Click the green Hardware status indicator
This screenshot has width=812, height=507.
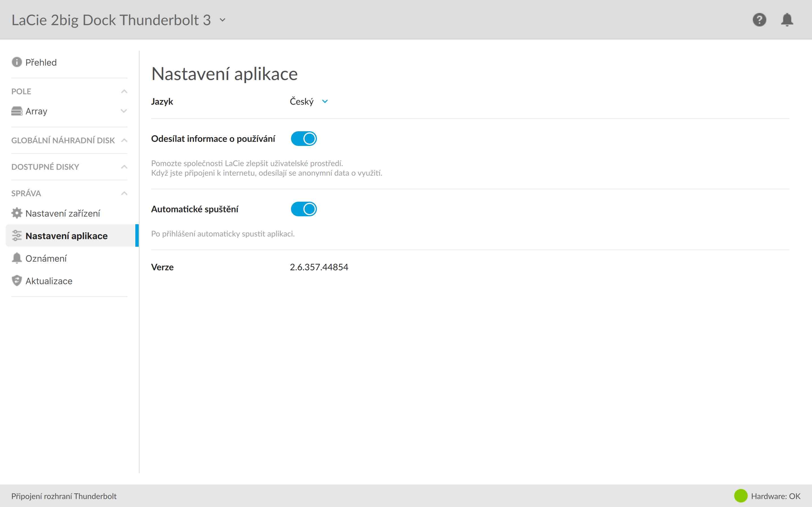(x=741, y=496)
